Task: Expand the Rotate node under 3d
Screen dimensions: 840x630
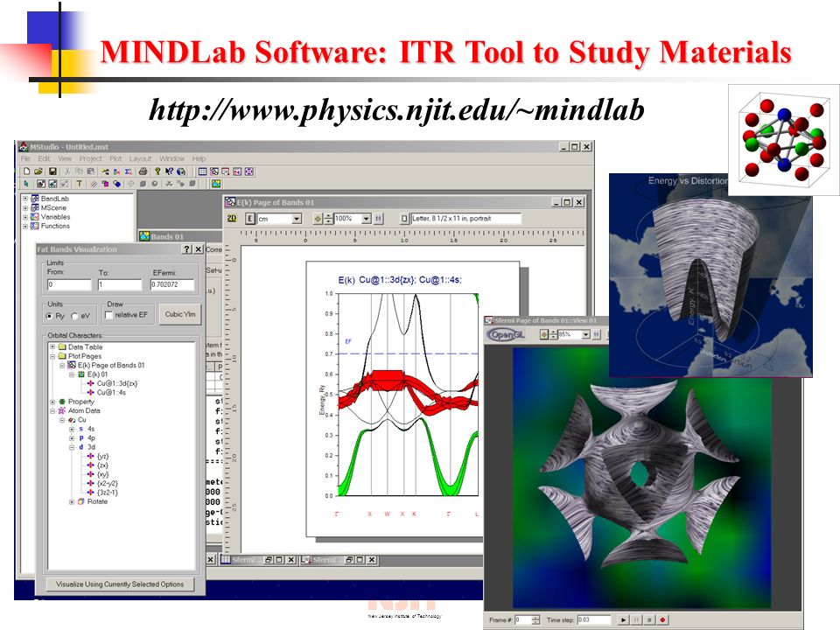Action: (x=72, y=501)
